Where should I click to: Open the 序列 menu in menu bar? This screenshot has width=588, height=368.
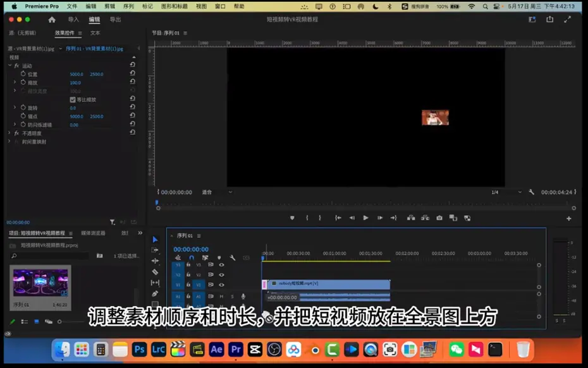pyautogui.click(x=128, y=6)
